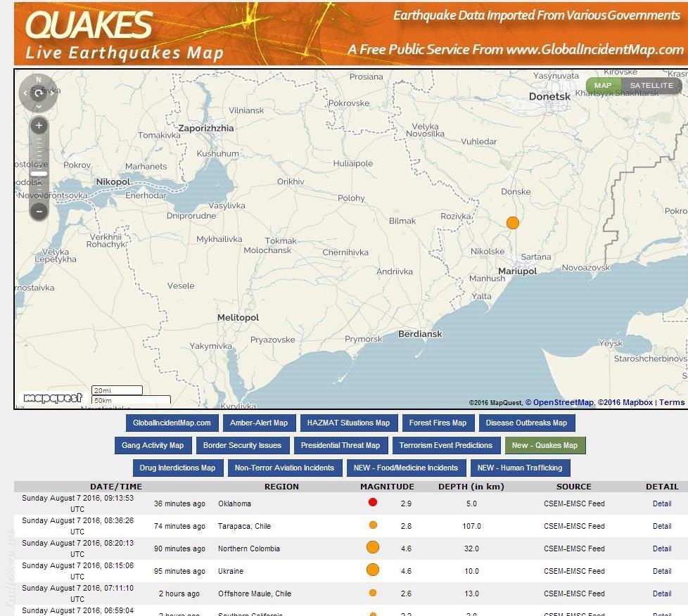Pan the map right with compass arrow

click(x=52, y=93)
